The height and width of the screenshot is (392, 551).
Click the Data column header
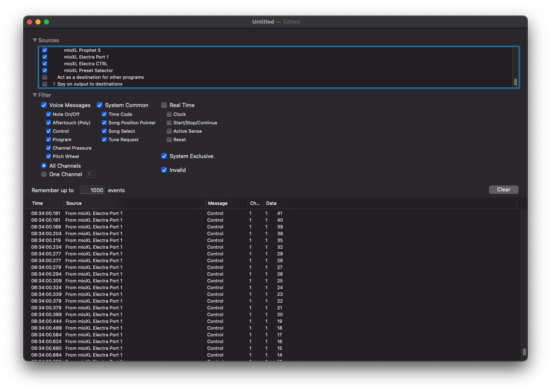click(x=390, y=203)
